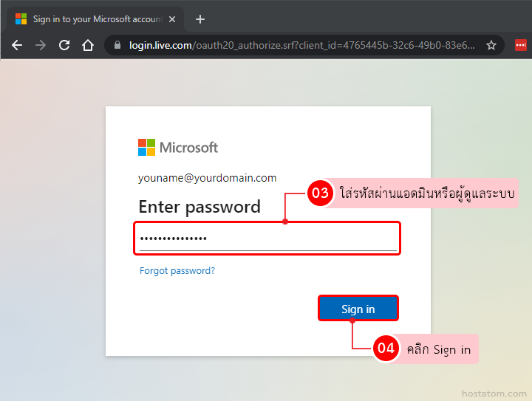Screen dimensions: 532x401
Task: Click the red 04 step marker
Action: pos(386,349)
